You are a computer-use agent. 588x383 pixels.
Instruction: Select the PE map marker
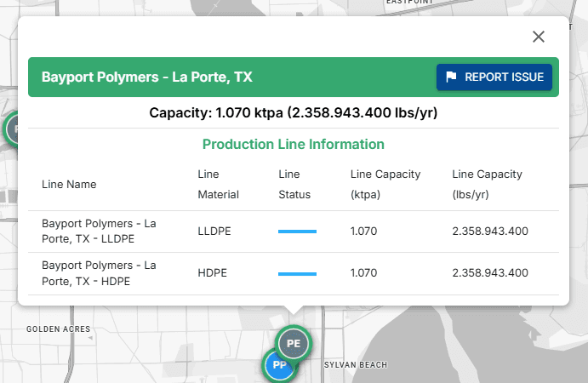click(294, 343)
